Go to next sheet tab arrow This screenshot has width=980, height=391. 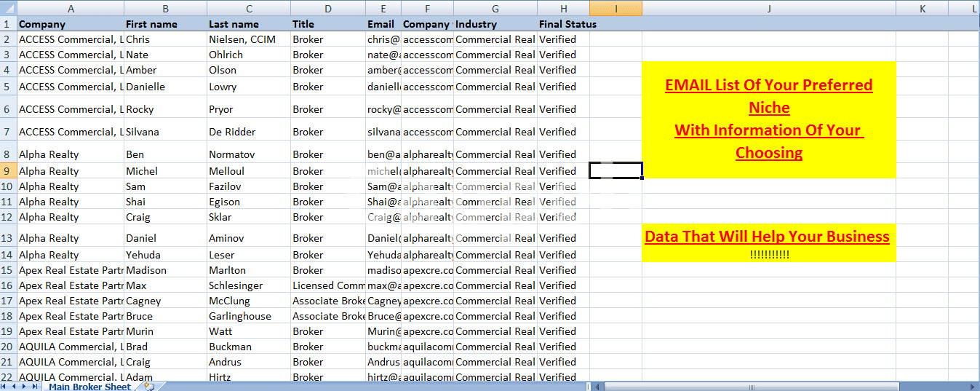click(25, 387)
